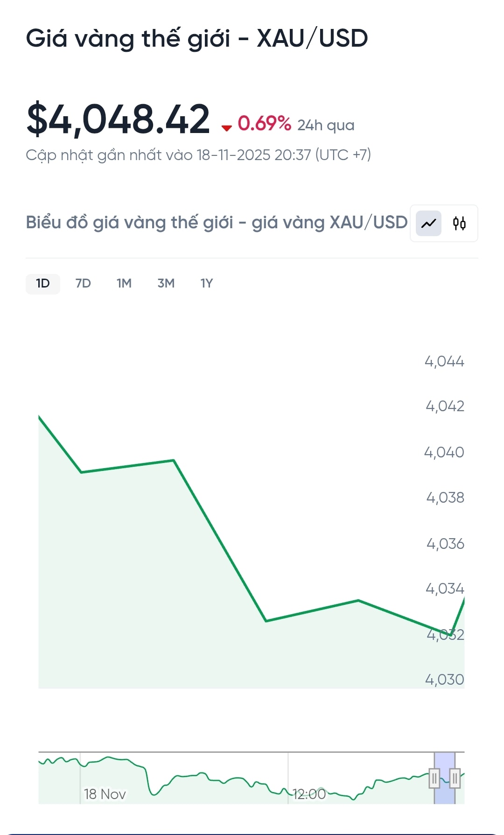Viewport: 504px width, 835px height.
Task: Click the "18 Nov" marker in the navigator
Action: (x=105, y=794)
